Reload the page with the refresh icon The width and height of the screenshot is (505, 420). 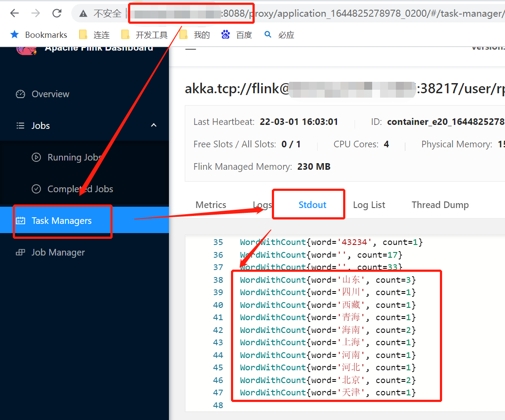57,13
